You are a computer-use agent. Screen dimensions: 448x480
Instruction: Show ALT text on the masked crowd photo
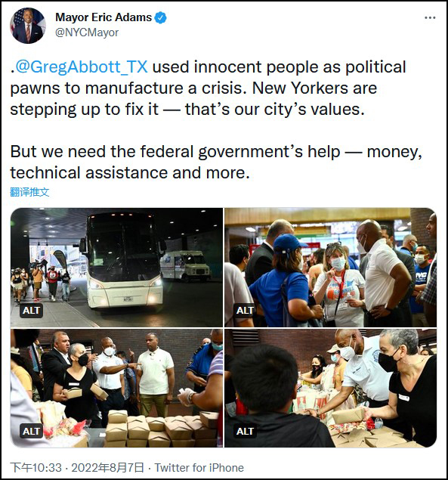[245, 311]
